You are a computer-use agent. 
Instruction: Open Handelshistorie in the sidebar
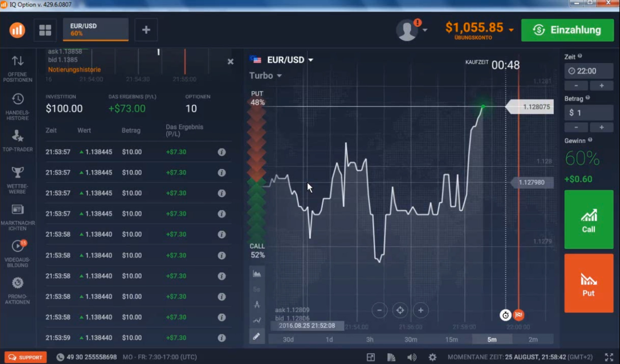[18, 107]
